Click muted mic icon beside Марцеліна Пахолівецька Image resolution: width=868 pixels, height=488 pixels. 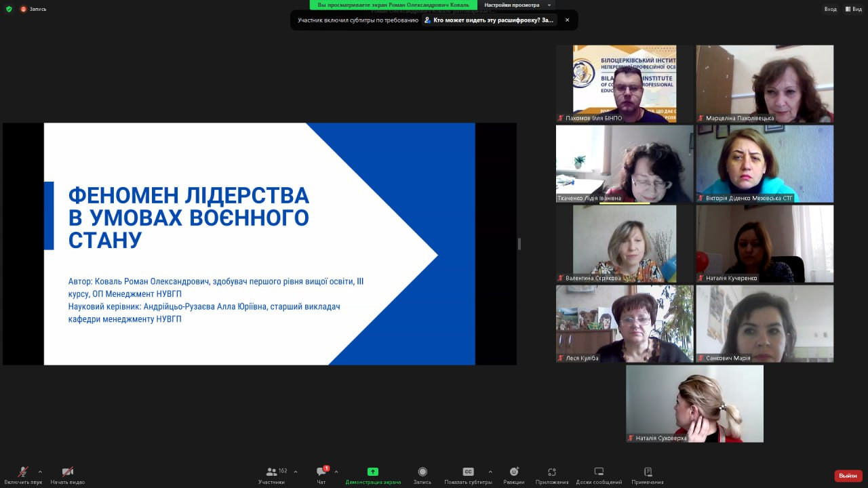(x=701, y=118)
